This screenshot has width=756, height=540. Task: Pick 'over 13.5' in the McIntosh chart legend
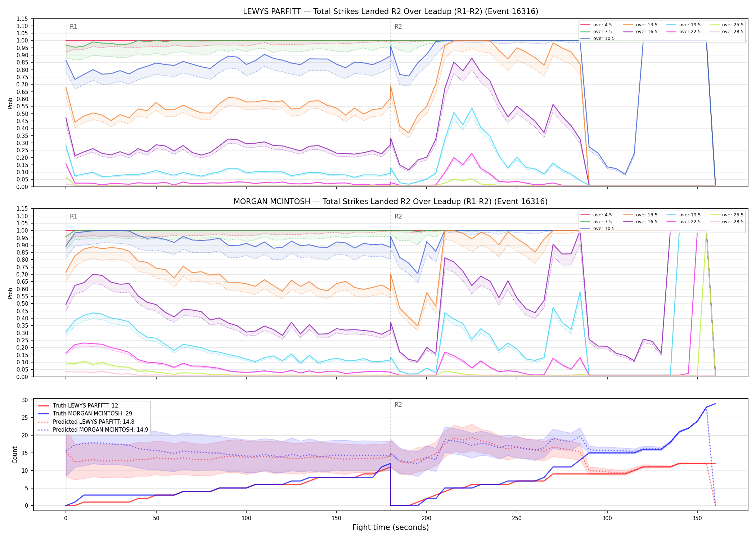coord(640,215)
